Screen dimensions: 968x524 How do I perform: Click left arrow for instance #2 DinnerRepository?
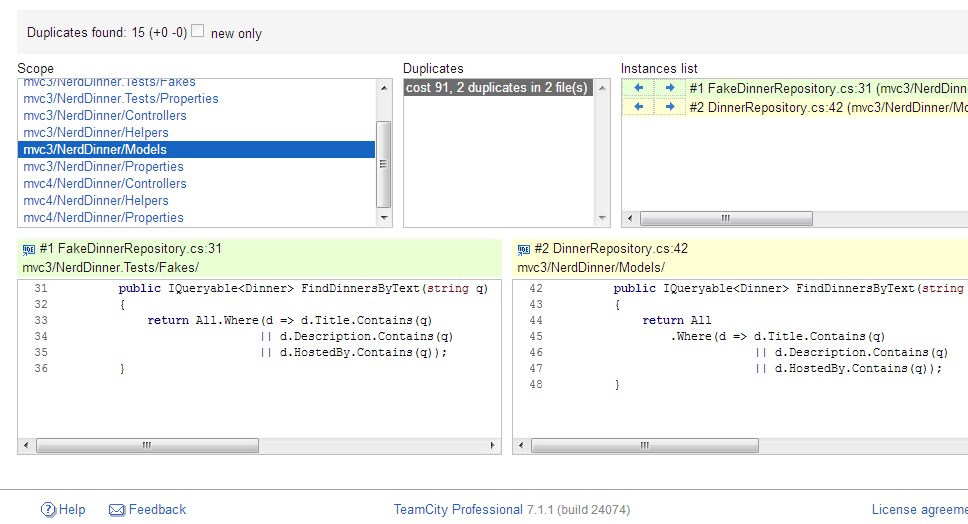(639, 107)
